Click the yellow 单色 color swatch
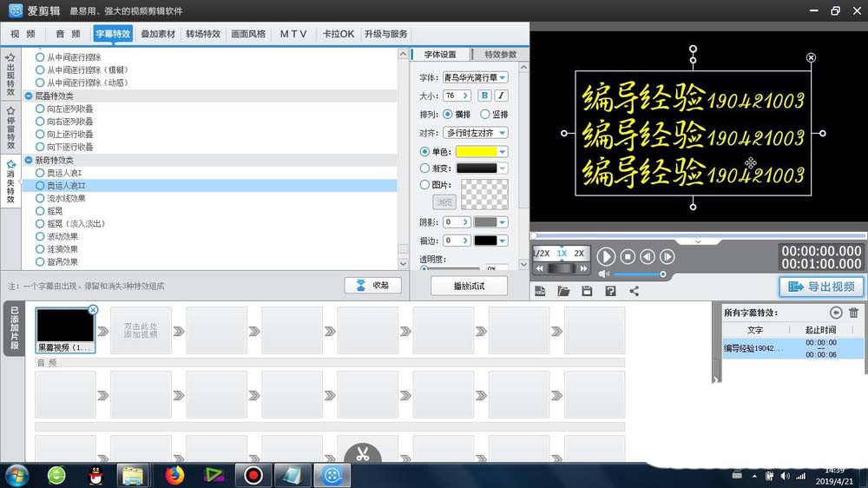This screenshot has height=488, width=868. tap(476, 152)
